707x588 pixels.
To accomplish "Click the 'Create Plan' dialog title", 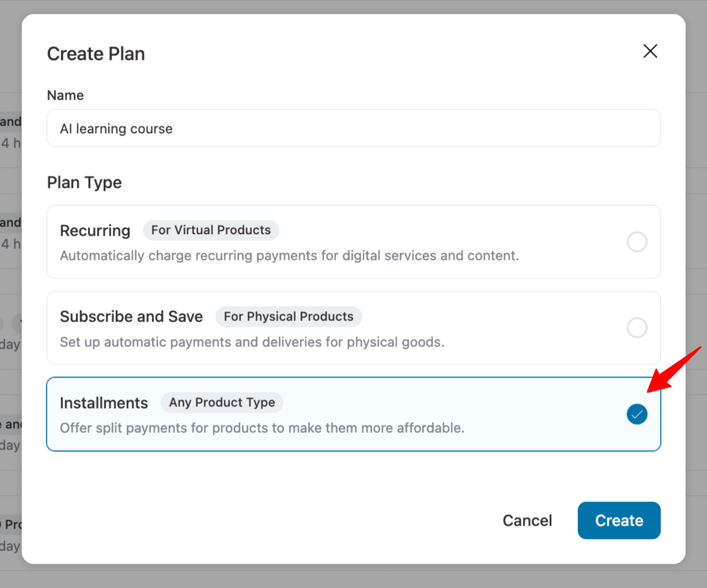I will [96, 54].
